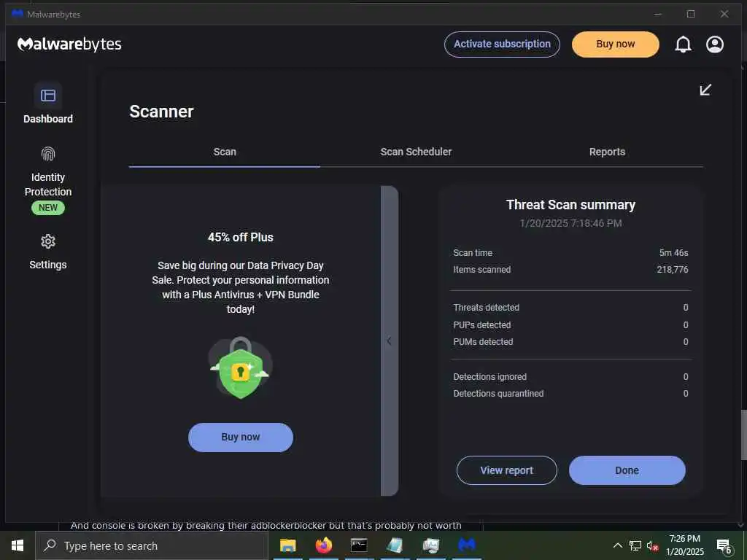The image size is (747, 560).
Task: Switch to the Scan Scheduler tab
Action: (x=416, y=152)
